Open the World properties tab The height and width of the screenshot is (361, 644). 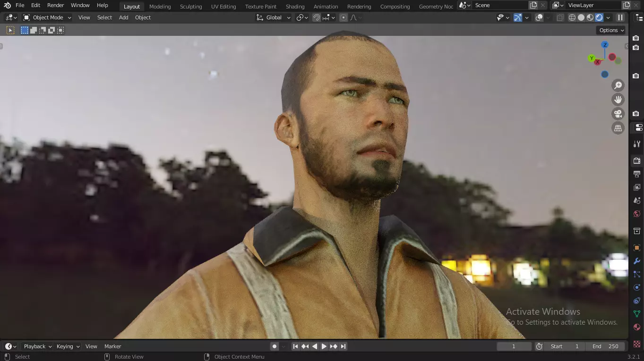click(x=637, y=214)
